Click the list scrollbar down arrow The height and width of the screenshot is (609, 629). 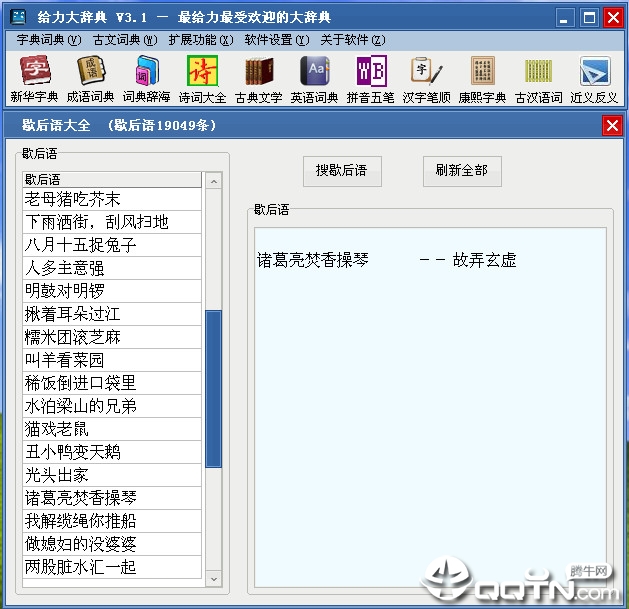coord(213,579)
